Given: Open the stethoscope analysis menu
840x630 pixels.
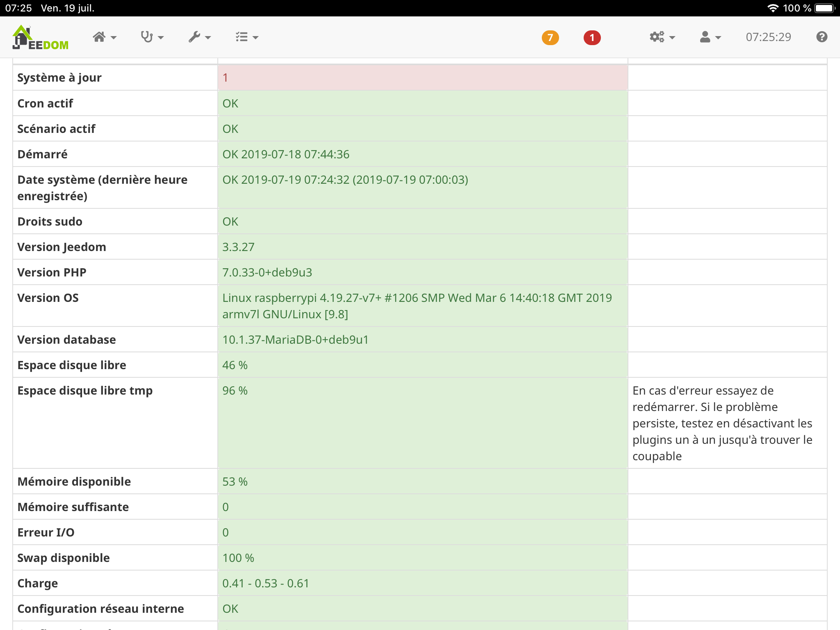Looking at the screenshot, I should (x=152, y=37).
